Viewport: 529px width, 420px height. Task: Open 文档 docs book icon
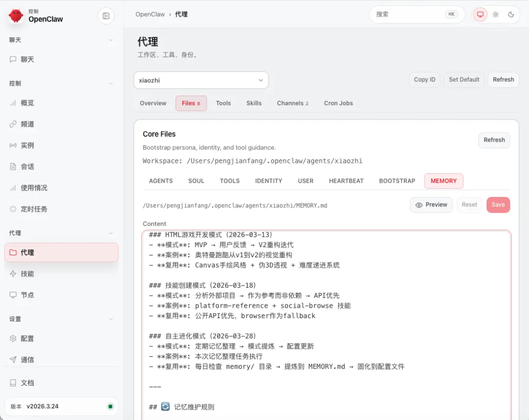tap(13, 383)
